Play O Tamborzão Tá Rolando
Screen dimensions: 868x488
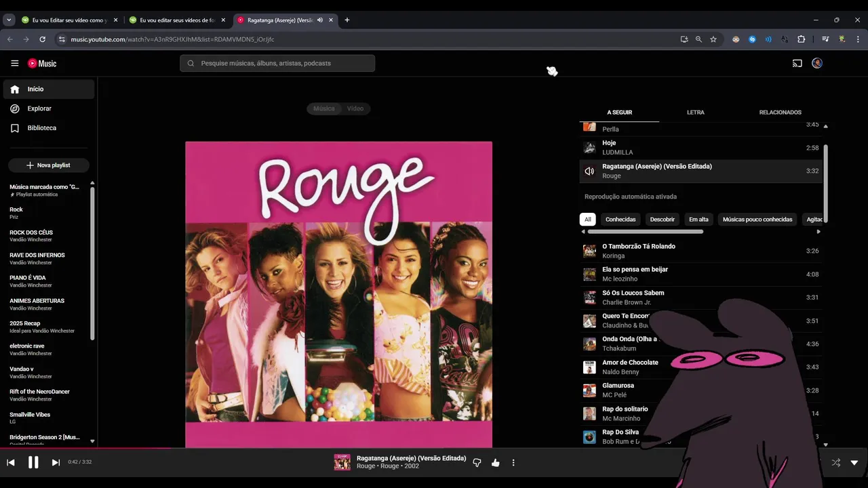click(701, 251)
